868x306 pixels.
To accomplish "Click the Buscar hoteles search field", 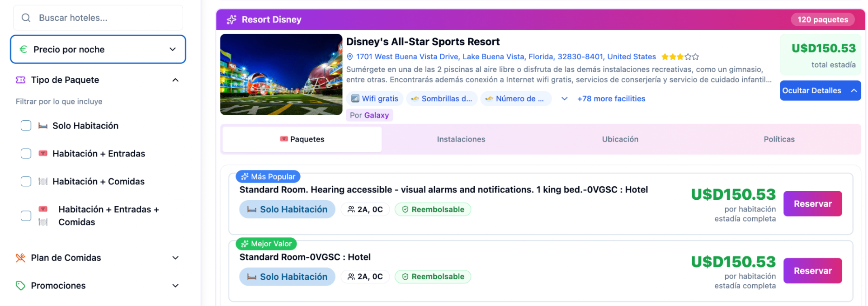I will coord(98,18).
